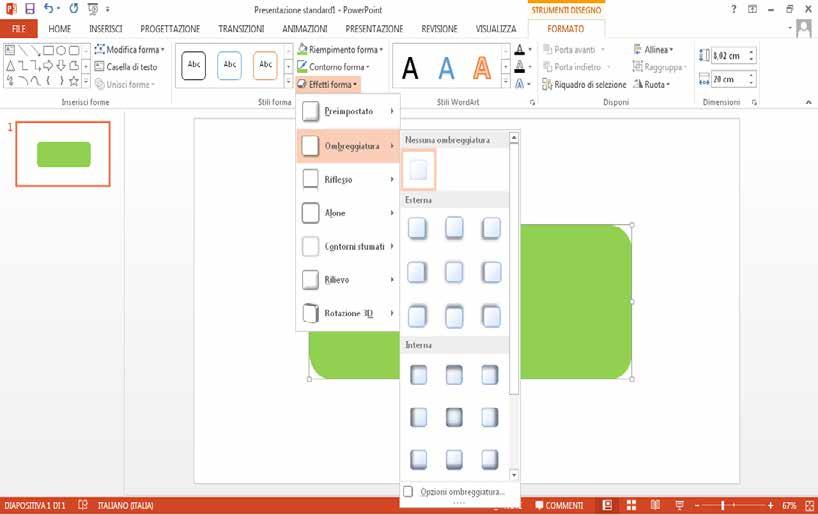The image size is (818, 515).
Task: Undo the last action
Action: point(49,8)
